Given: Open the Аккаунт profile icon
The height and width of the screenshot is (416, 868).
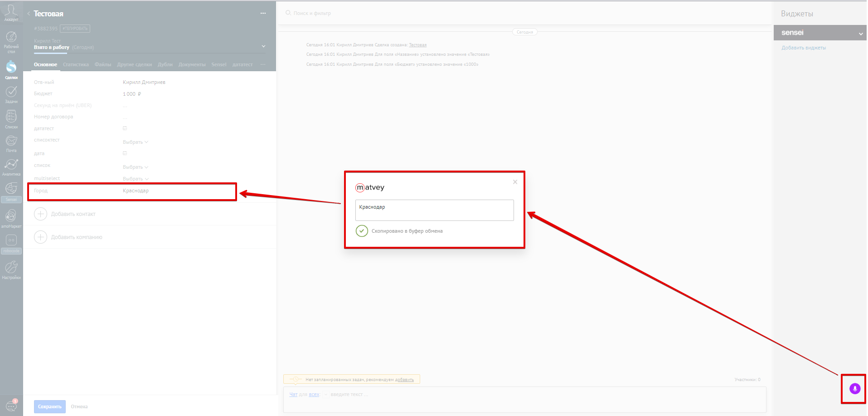Looking at the screenshot, I should [11, 13].
